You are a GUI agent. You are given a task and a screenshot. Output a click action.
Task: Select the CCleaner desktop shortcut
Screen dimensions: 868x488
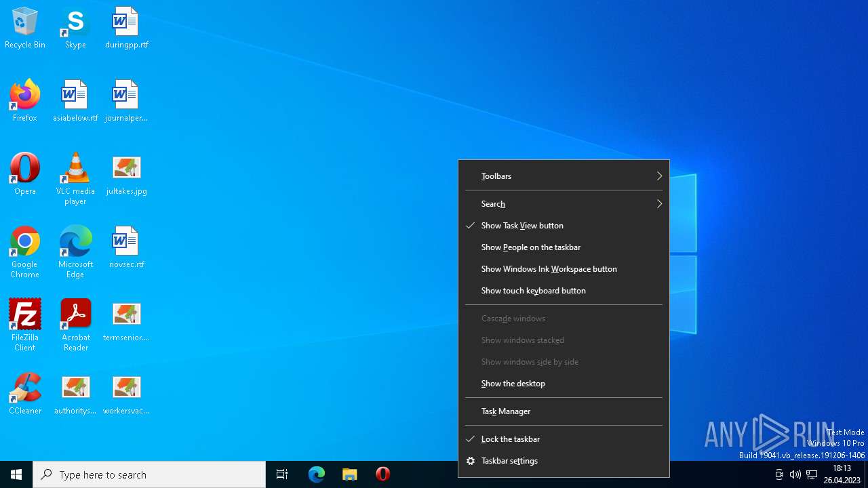25,394
